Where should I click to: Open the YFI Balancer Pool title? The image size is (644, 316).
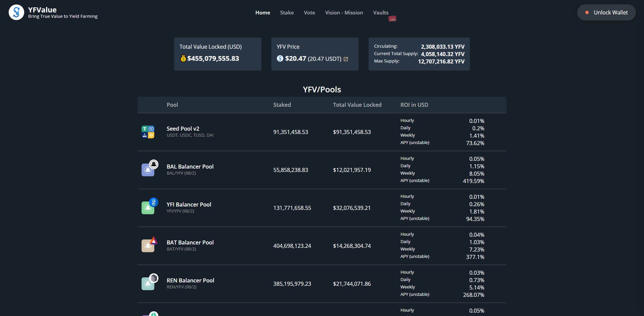189,205
